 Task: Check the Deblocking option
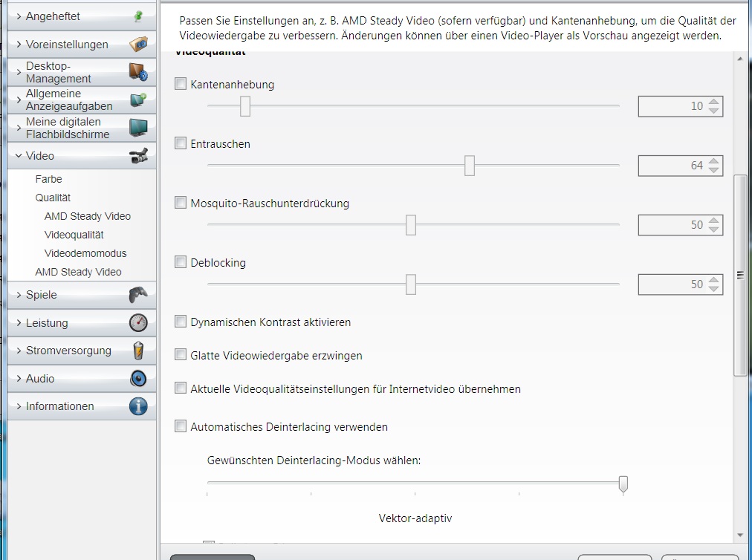181,262
